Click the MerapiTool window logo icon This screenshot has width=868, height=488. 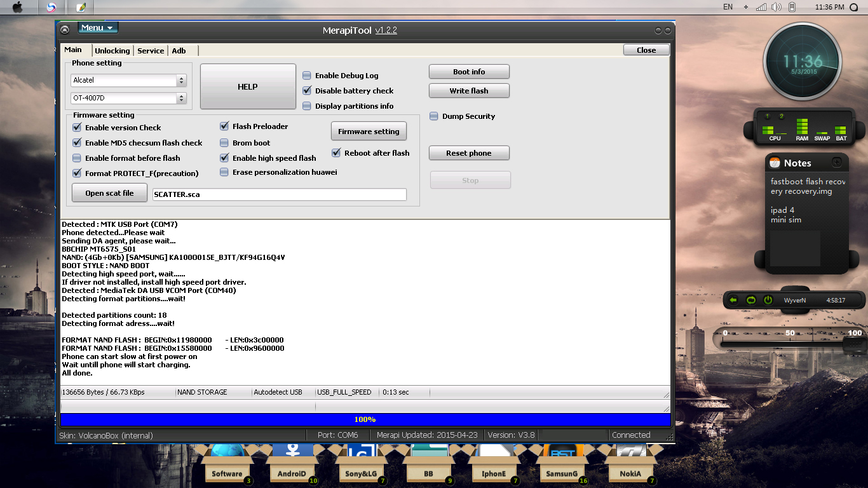tap(64, 30)
